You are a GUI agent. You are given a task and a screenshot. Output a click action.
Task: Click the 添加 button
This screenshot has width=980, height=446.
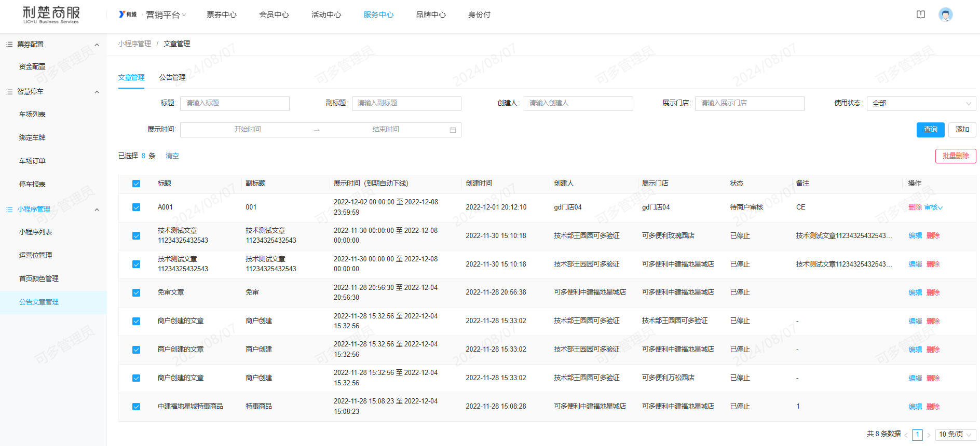[x=962, y=130]
